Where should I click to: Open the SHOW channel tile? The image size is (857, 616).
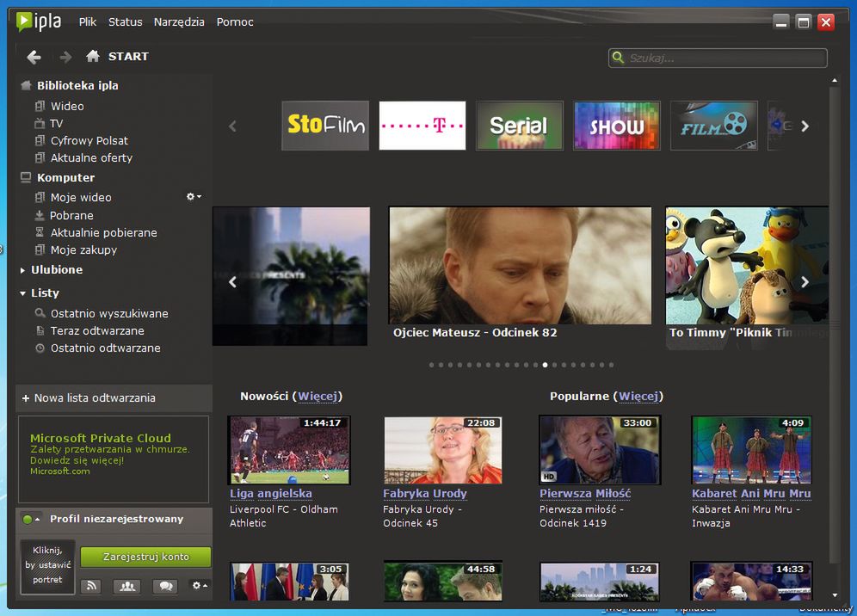pos(617,125)
